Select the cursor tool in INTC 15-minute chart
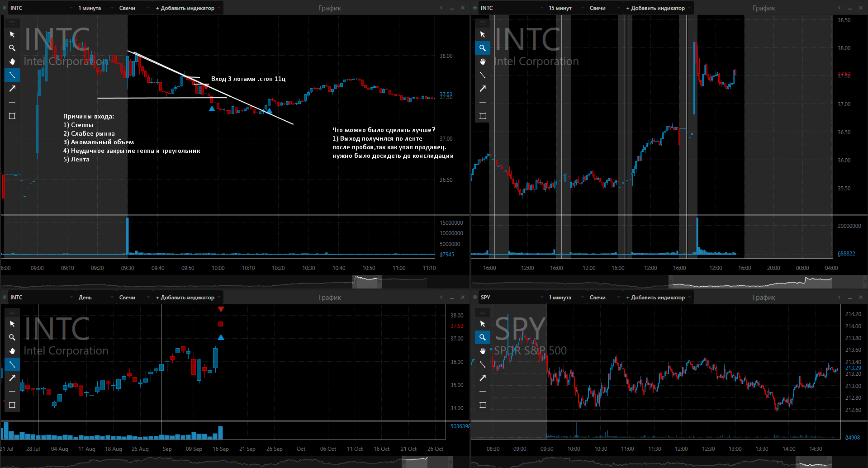 483,34
